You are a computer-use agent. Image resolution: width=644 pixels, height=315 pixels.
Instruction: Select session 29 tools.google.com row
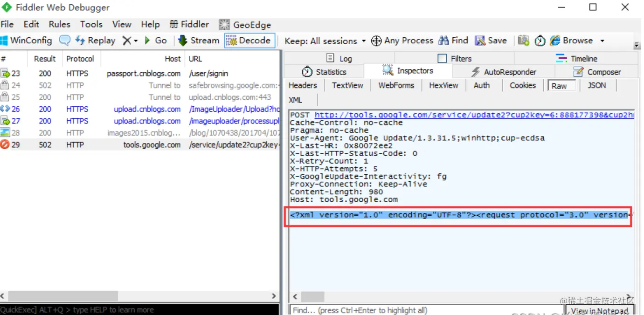point(140,144)
